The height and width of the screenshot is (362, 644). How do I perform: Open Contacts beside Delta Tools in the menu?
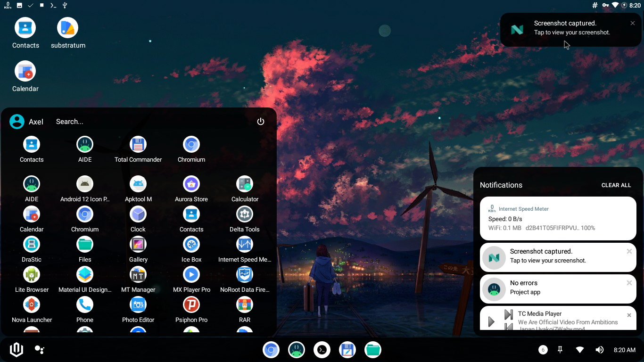click(191, 219)
